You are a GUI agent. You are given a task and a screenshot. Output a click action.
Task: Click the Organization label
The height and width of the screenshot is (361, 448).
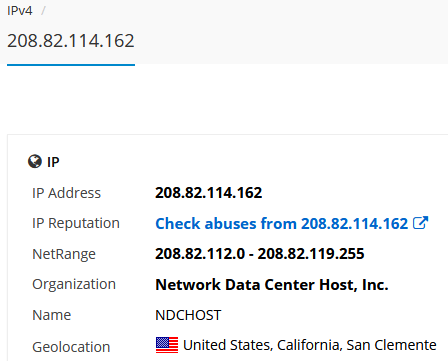pos(74,284)
